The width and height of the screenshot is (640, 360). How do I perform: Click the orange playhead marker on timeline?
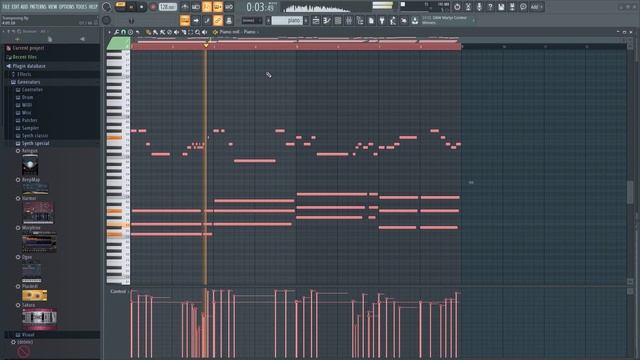(206, 45)
